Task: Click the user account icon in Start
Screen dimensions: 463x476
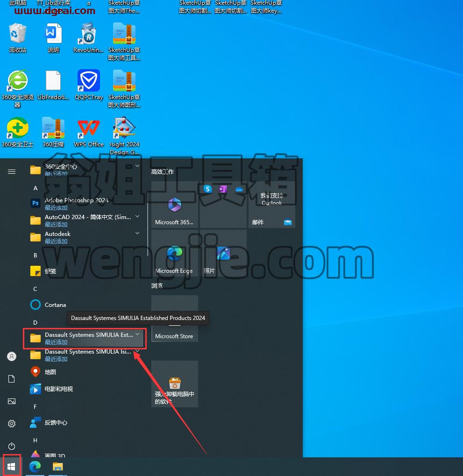Action: [x=12, y=356]
